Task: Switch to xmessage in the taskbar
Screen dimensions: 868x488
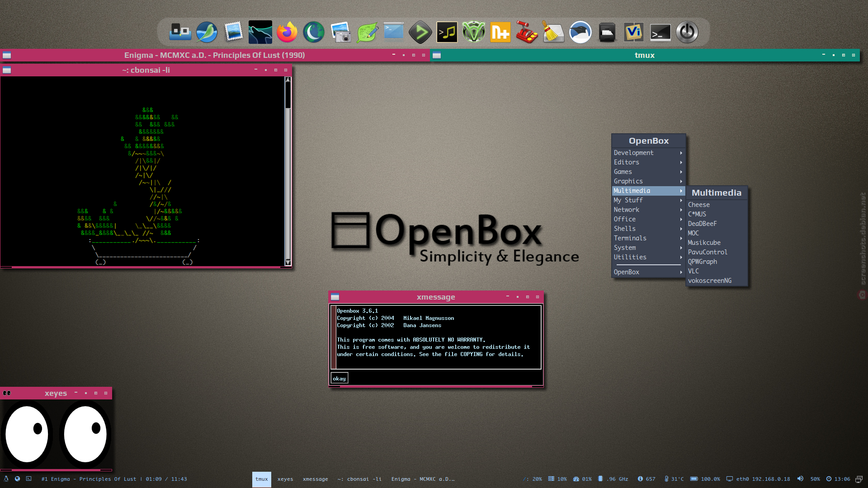Action: tap(315, 479)
